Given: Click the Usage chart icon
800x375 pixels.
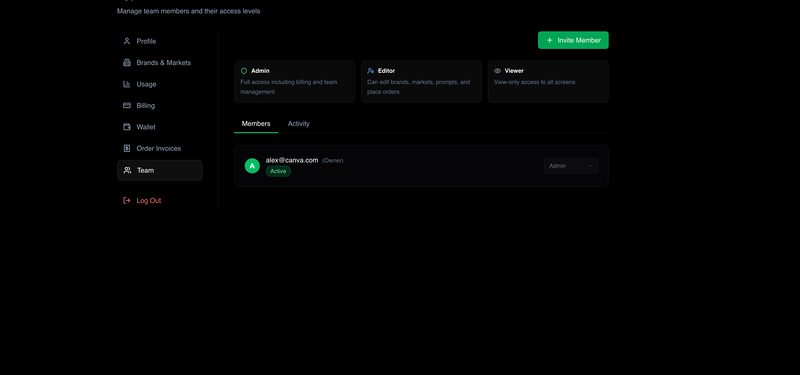Looking at the screenshot, I should [127, 84].
